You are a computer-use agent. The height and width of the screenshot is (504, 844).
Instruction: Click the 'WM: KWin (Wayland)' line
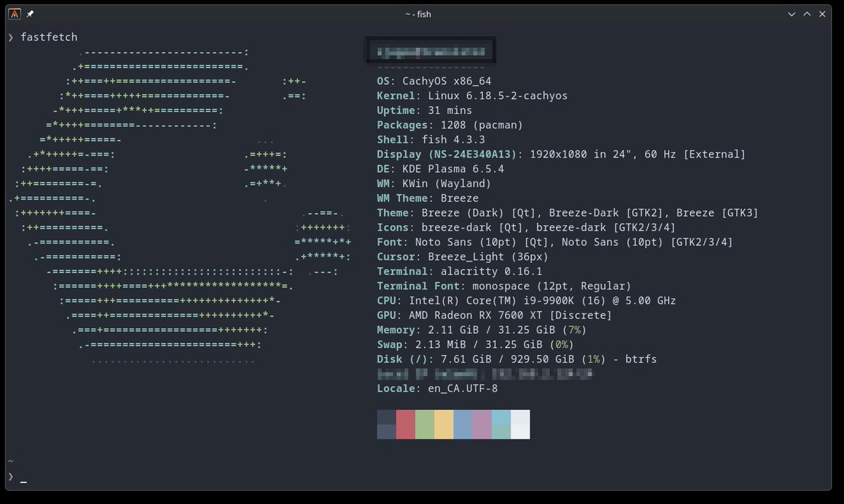(x=434, y=183)
